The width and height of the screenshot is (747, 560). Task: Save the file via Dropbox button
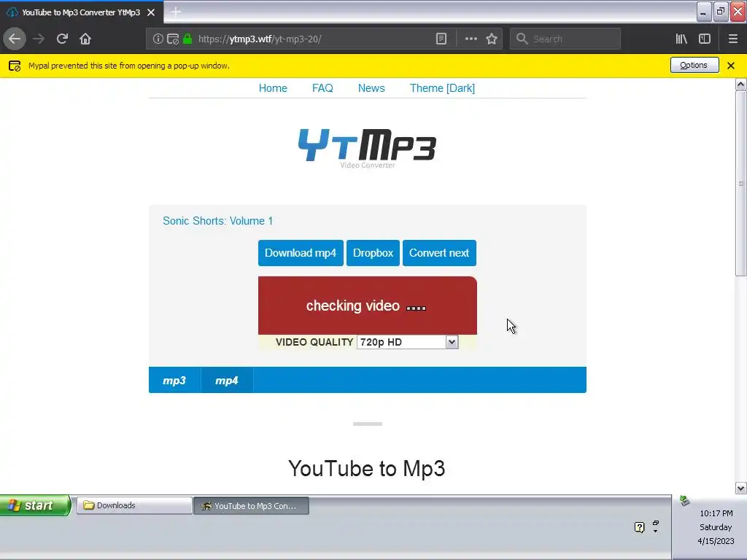373,253
